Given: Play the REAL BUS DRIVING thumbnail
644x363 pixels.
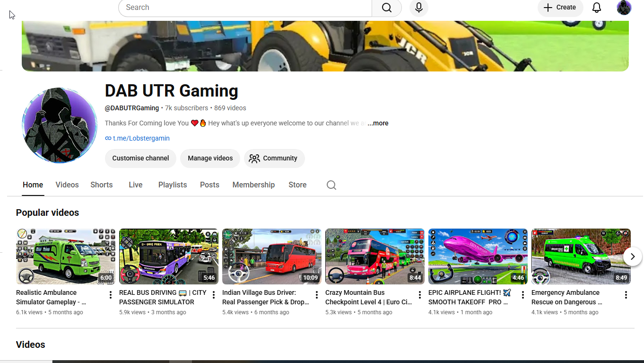Looking at the screenshot, I should coord(169,257).
